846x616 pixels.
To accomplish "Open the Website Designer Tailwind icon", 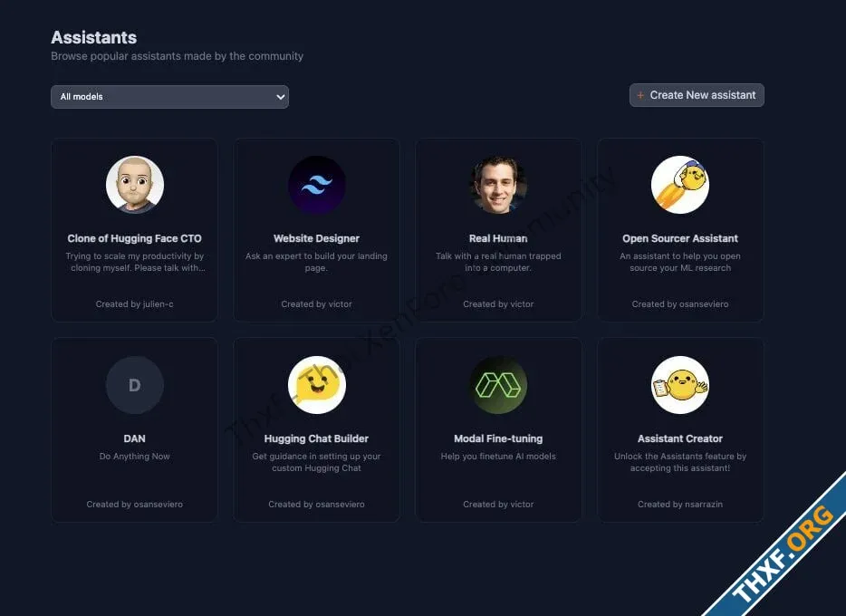I will [x=317, y=185].
